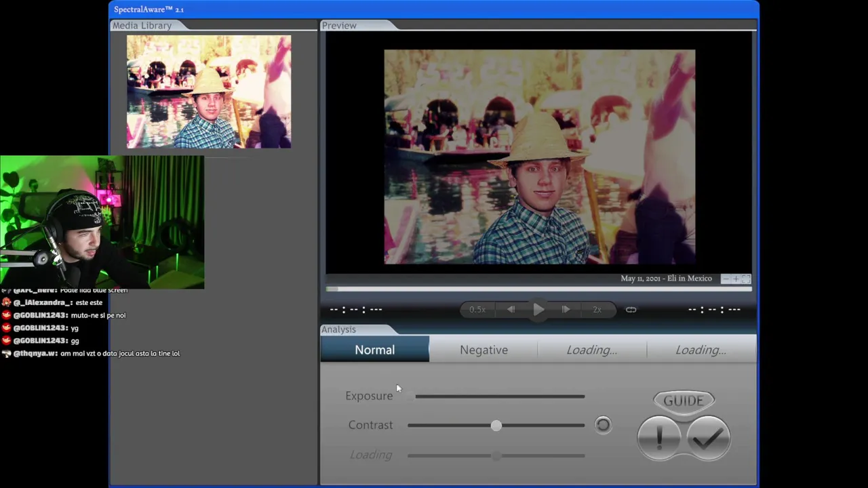Click the Contrast slider handle
The width and height of the screenshot is (868, 488).
pyautogui.click(x=496, y=425)
